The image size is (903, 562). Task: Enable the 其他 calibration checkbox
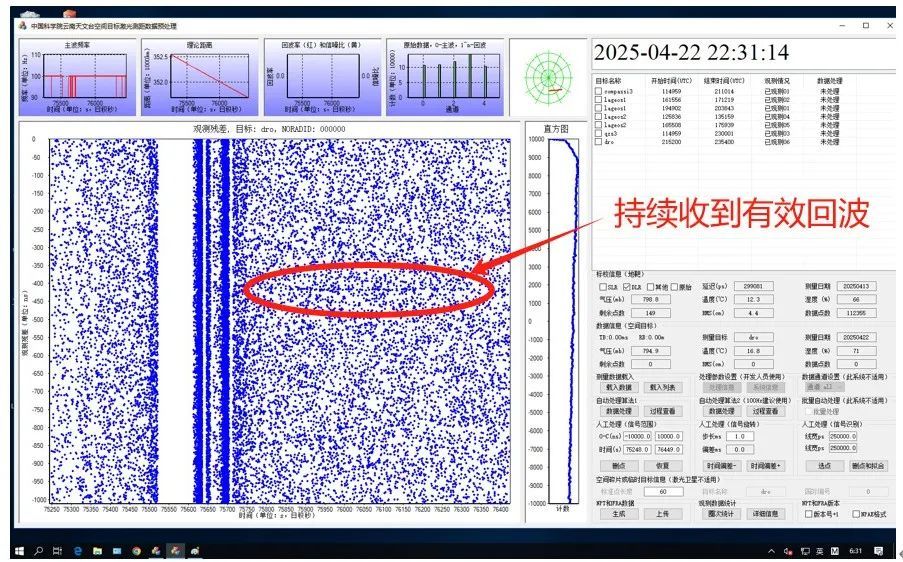651,287
